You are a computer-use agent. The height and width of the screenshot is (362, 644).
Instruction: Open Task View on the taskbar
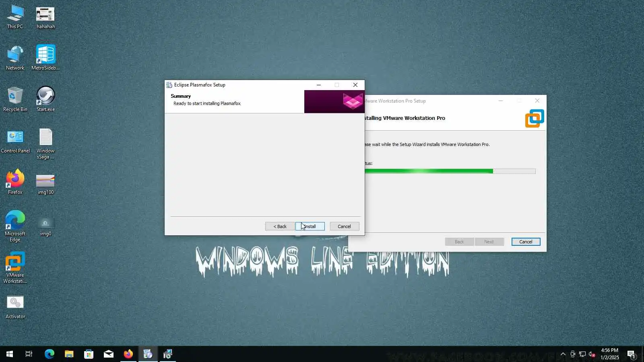29,354
